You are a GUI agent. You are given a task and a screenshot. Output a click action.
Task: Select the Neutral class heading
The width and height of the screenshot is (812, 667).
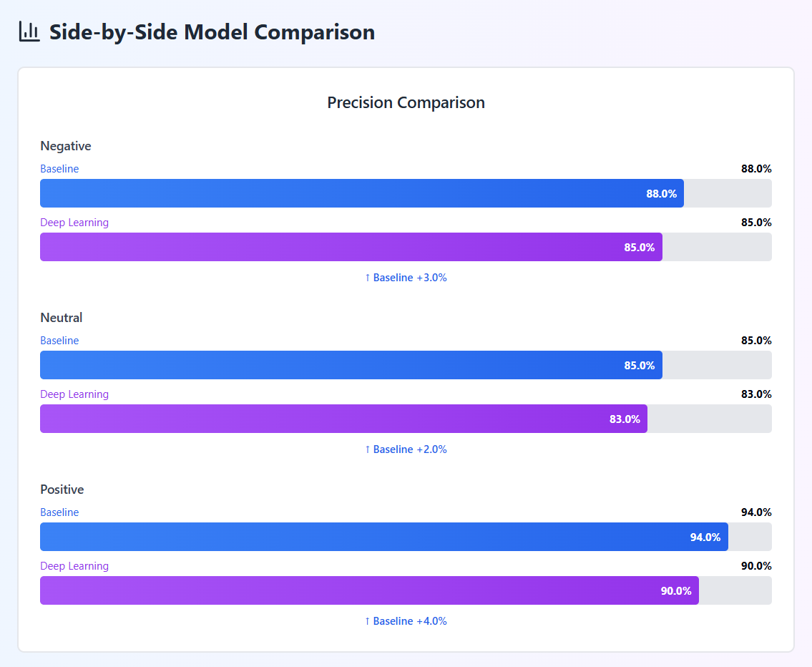(62, 318)
